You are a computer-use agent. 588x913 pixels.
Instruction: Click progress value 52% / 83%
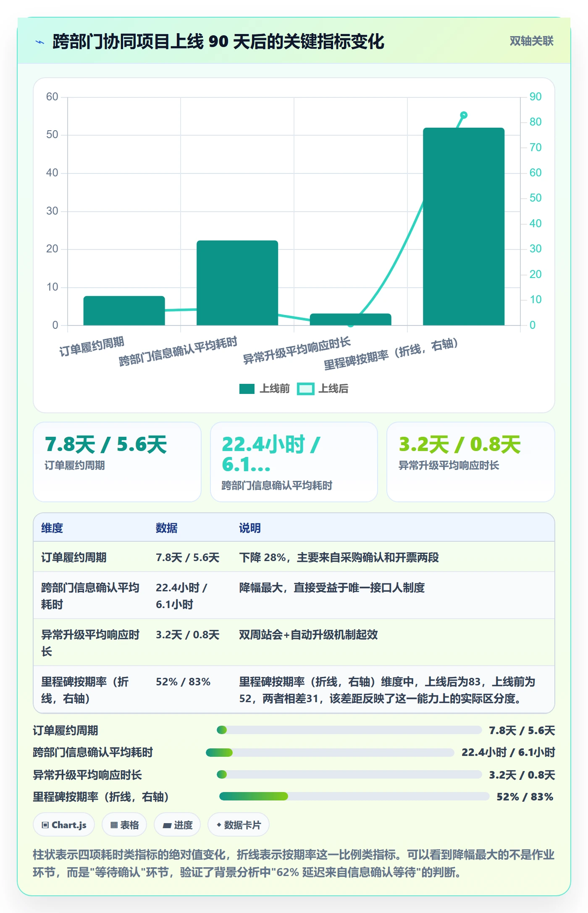pos(525,797)
